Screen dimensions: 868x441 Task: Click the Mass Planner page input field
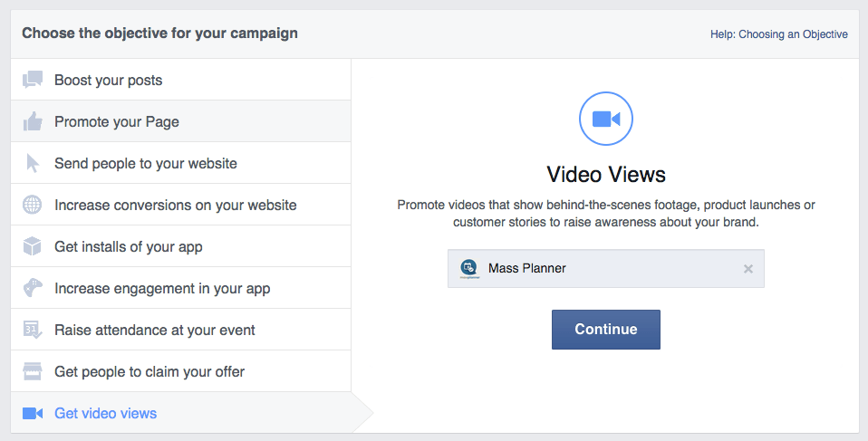pyautogui.click(x=605, y=268)
